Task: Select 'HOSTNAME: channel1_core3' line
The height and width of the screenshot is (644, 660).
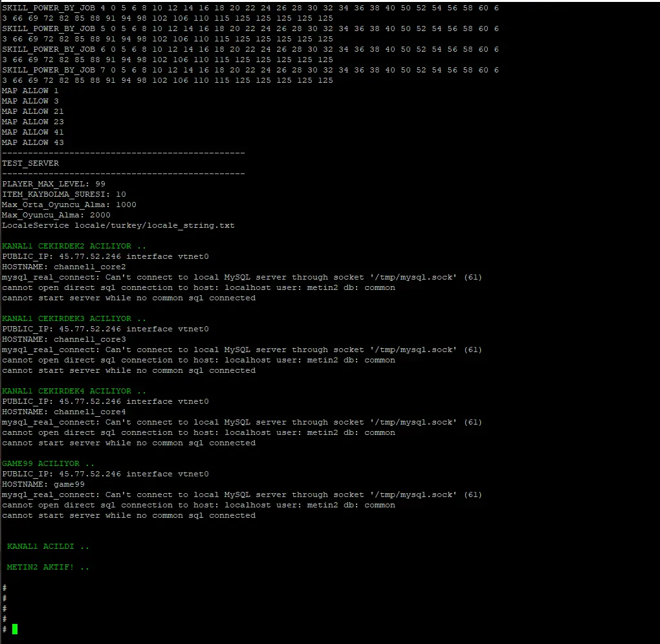Action: [x=64, y=339]
